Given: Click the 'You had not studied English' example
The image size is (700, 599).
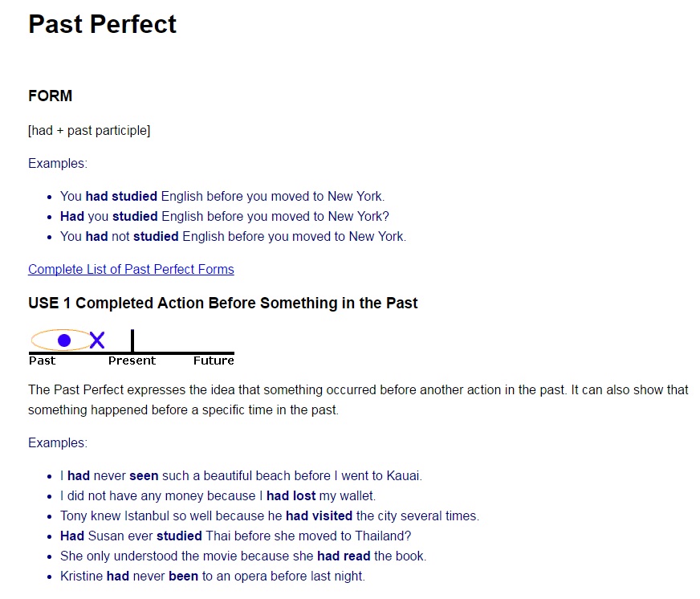Looking at the screenshot, I should pos(233,236).
